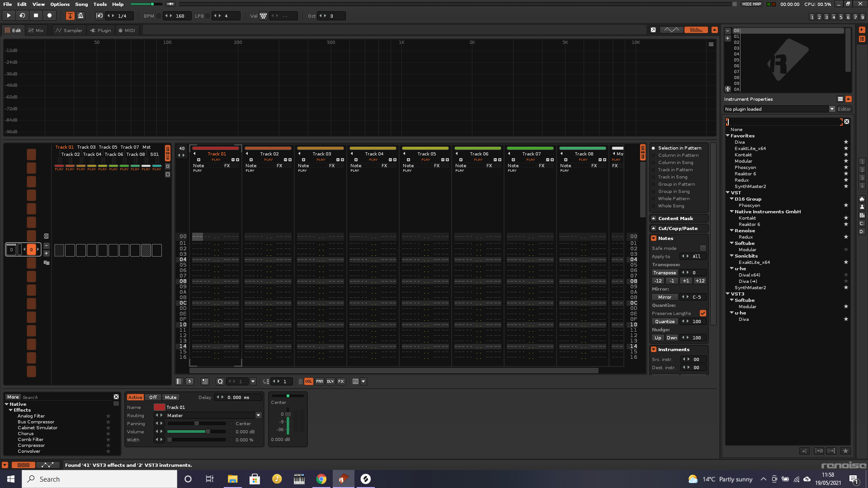Collapse upper frame with orange arrow
The height and width of the screenshot is (488, 868).
(715, 30)
